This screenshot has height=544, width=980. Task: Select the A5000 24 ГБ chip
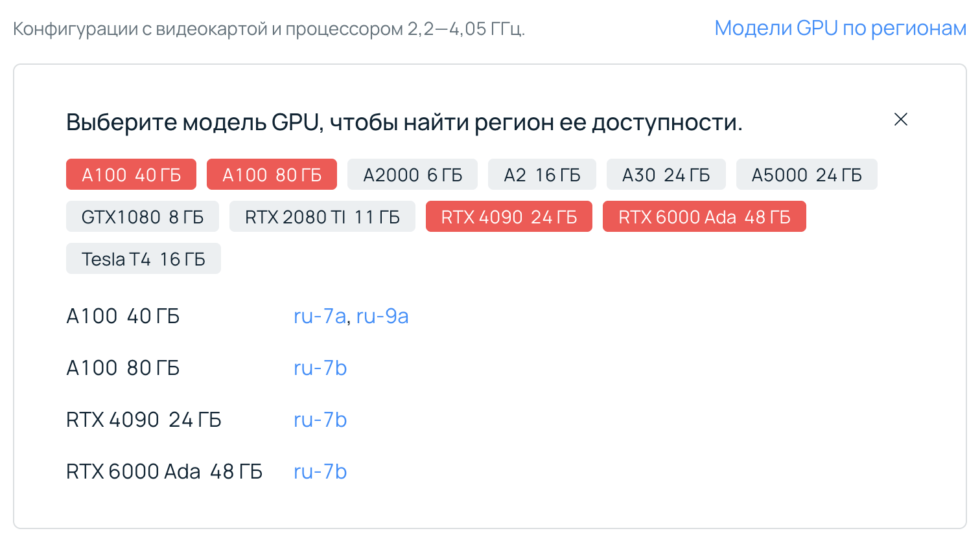click(806, 175)
